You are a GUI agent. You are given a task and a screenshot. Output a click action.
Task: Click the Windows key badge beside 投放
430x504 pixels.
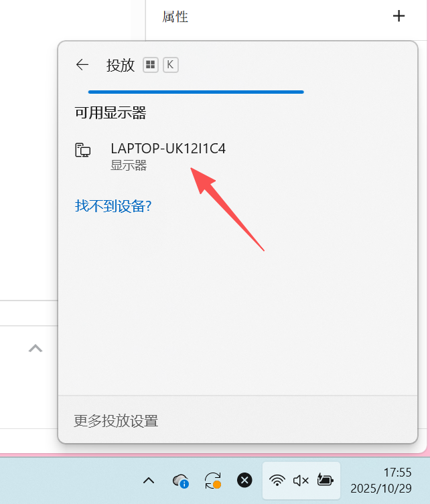pyautogui.click(x=151, y=65)
